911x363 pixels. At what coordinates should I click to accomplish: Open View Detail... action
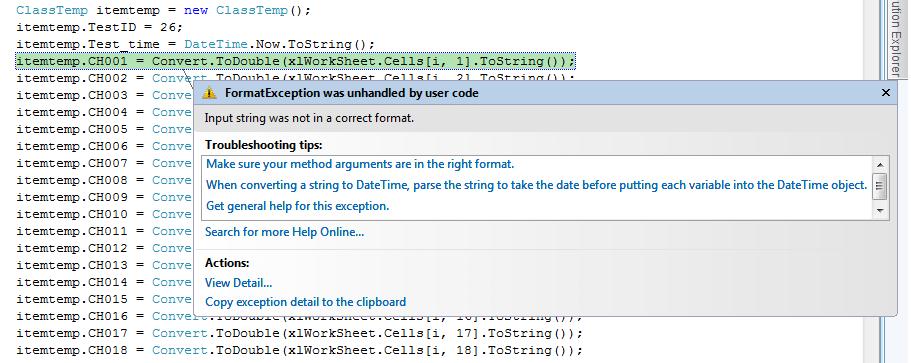(x=239, y=283)
